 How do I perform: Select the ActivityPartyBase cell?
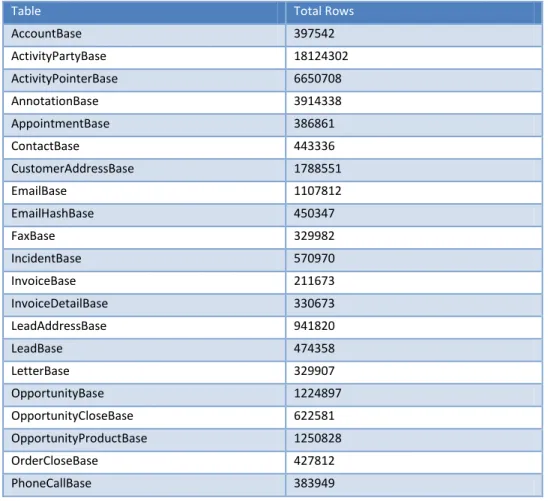tap(144, 58)
